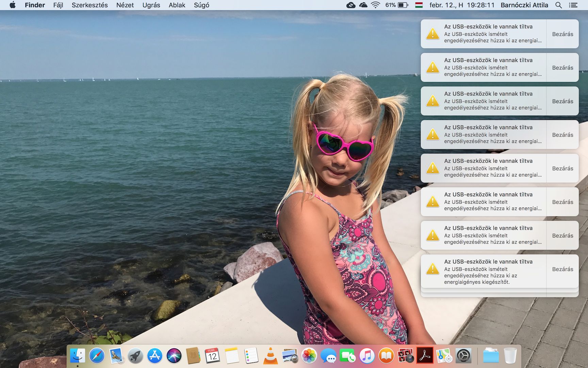
Task: Open System Preferences gear icon
Action: (x=463, y=356)
